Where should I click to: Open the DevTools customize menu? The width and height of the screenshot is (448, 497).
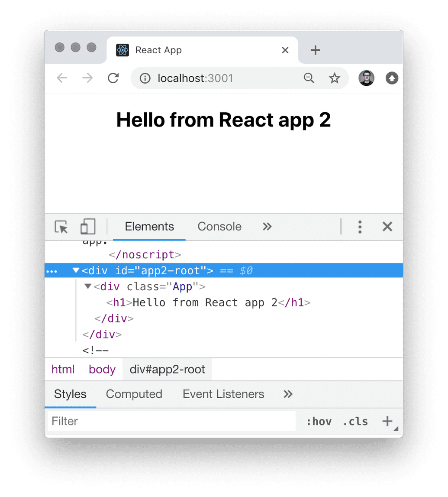coord(360,227)
